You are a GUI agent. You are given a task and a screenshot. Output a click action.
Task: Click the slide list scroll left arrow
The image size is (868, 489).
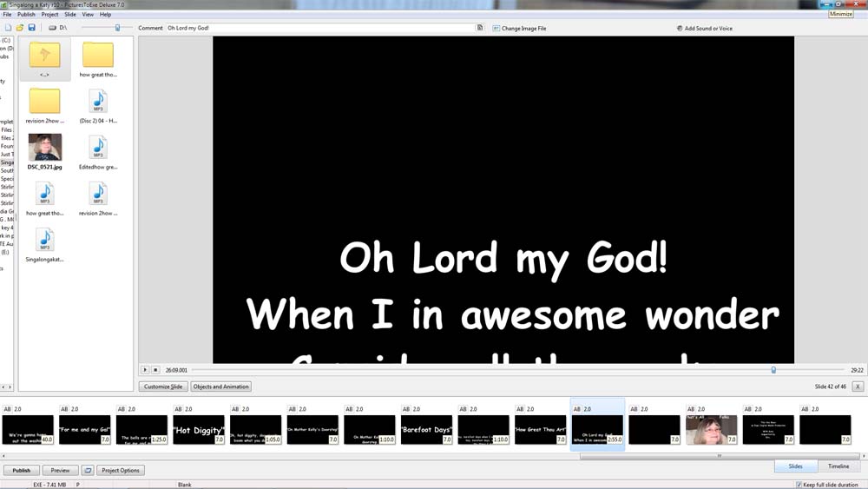click(3, 456)
